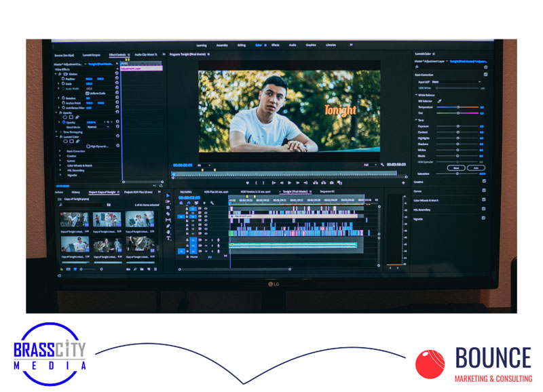The width and height of the screenshot is (543, 392).
Task: Delete selected item with trash icon
Action: click(155, 269)
